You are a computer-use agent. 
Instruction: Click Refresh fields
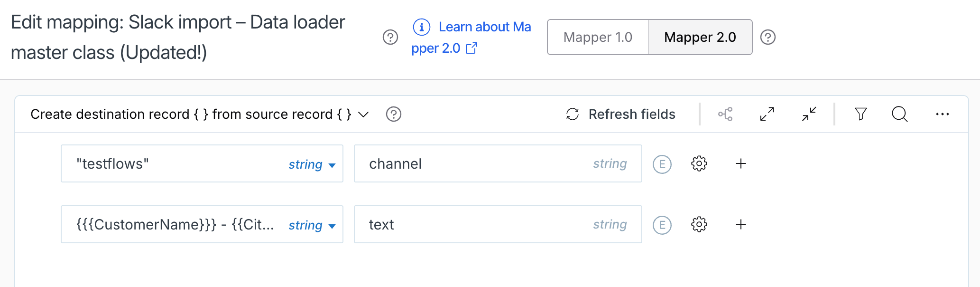click(621, 114)
